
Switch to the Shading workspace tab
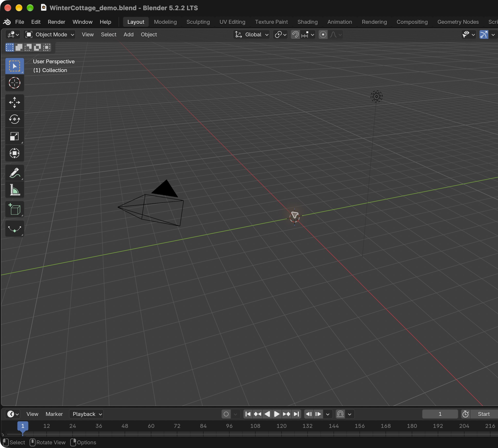pyautogui.click(x=307, y=22)
